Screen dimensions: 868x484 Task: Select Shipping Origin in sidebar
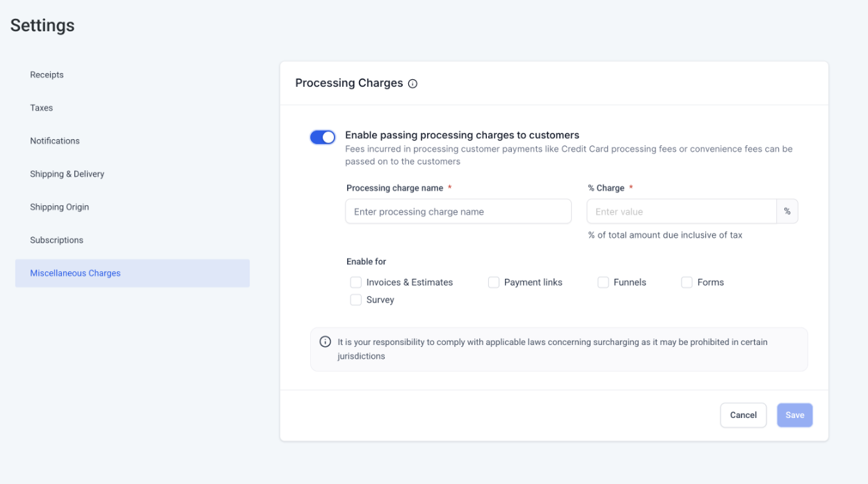[x=59, y=207]
